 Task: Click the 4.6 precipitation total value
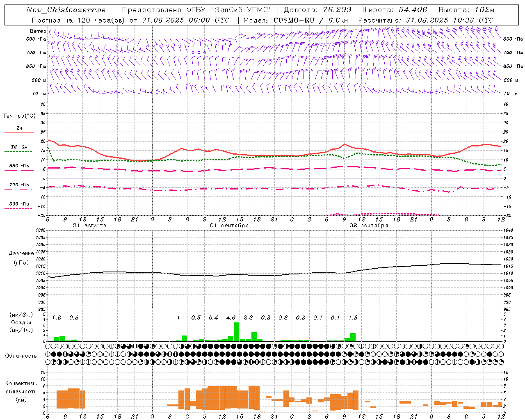pyautogui.click(x=231, y=317)
